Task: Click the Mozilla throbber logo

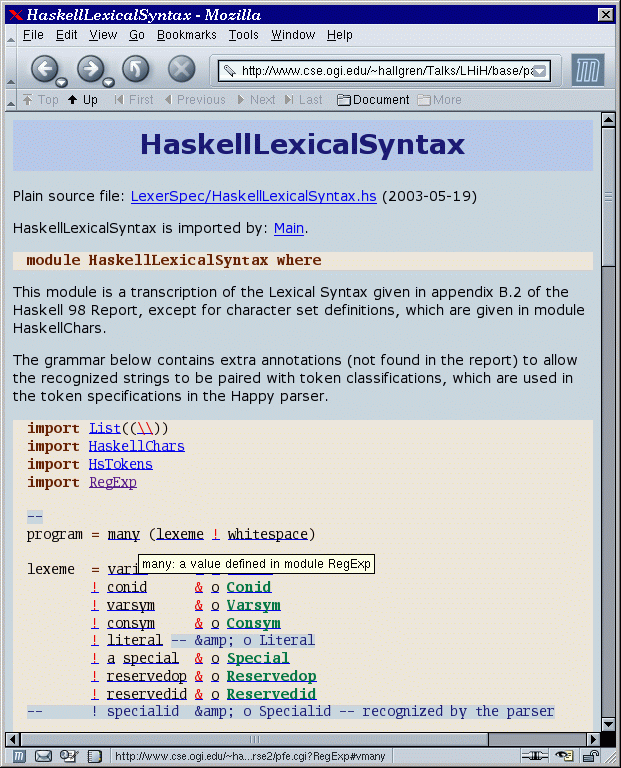Action: coord(589,70)
